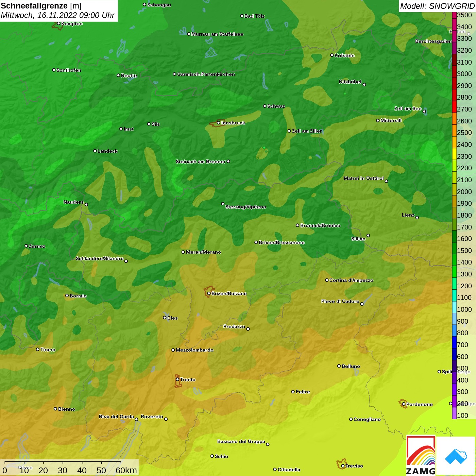Click the Conegliano label

[x=367, y=419]
